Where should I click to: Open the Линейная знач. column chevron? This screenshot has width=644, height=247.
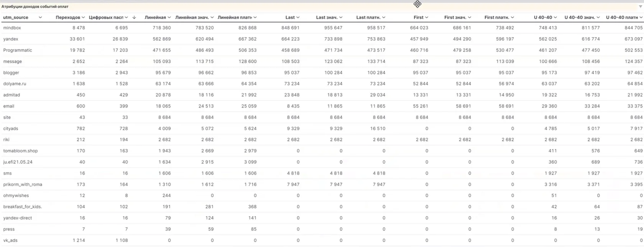pos(212,17)
